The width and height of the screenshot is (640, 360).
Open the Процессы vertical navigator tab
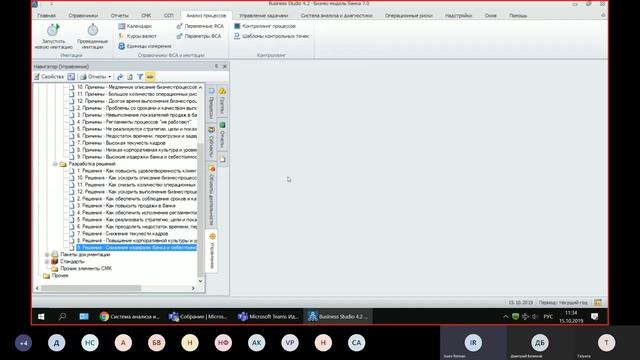pos(211,103)
